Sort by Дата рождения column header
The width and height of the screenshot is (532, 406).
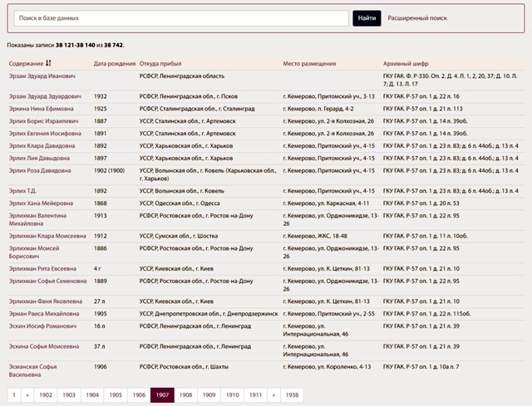point(115,63)
